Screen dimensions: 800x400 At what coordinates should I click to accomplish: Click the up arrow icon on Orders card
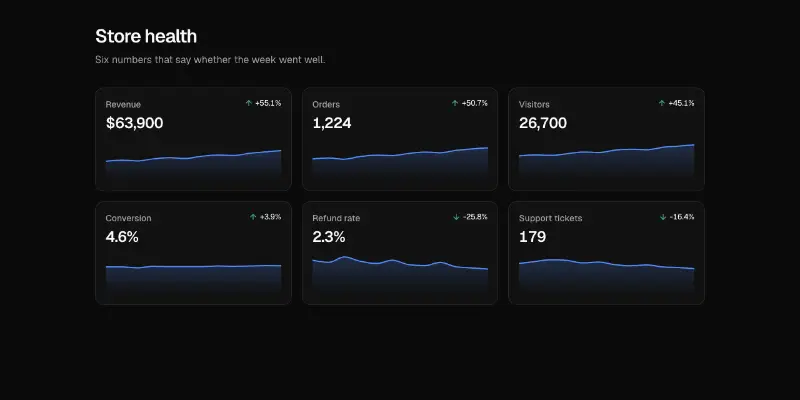[455, 103]
